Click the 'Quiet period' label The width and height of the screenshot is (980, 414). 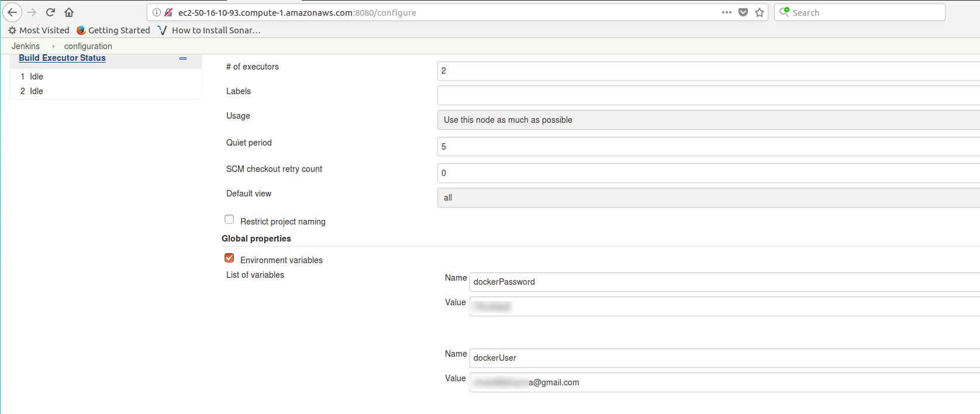click(249, 143)
